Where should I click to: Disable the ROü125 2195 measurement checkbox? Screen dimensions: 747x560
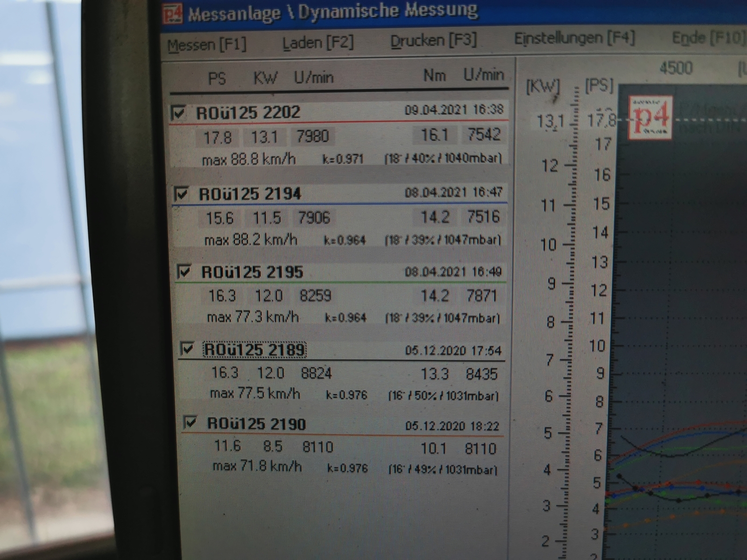tap(184, 271)
